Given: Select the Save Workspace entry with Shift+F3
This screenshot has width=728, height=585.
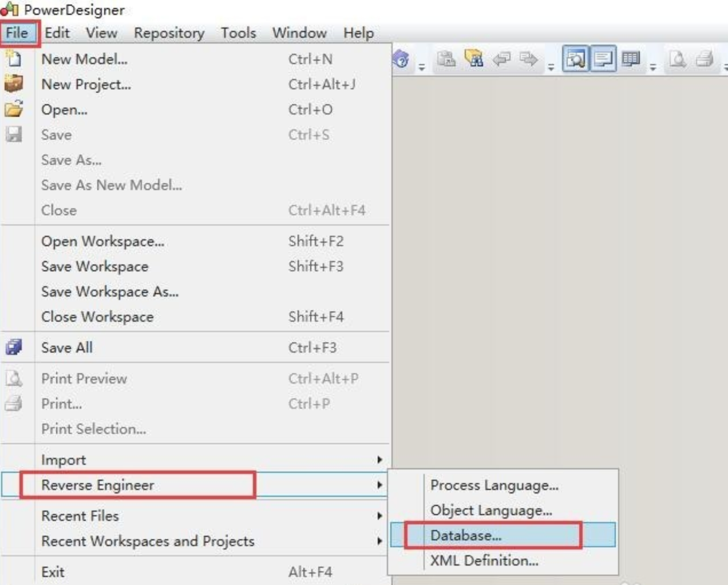Looking at the screenshot, I should [195, 266].
